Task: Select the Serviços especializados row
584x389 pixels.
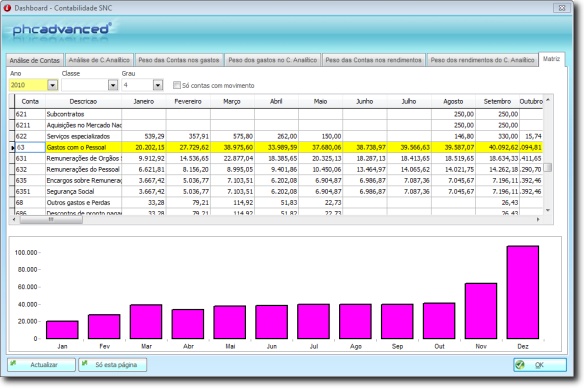Action: pyautogui.click(x=276, y=136)
